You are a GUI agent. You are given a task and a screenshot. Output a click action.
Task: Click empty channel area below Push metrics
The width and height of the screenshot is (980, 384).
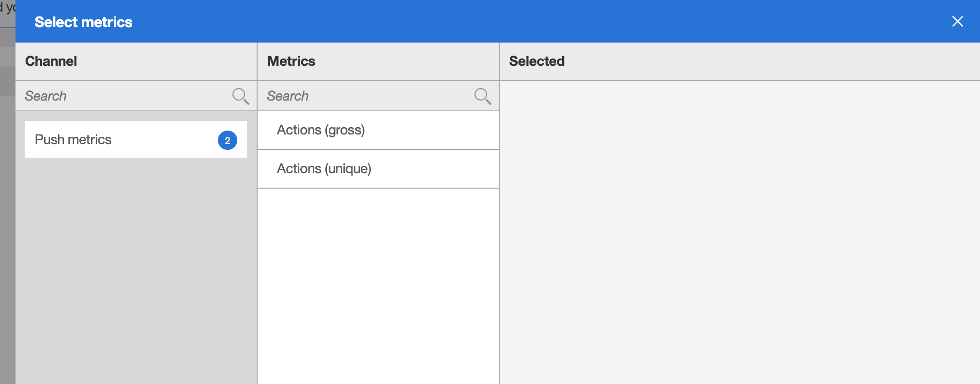[x=136, y=271]
